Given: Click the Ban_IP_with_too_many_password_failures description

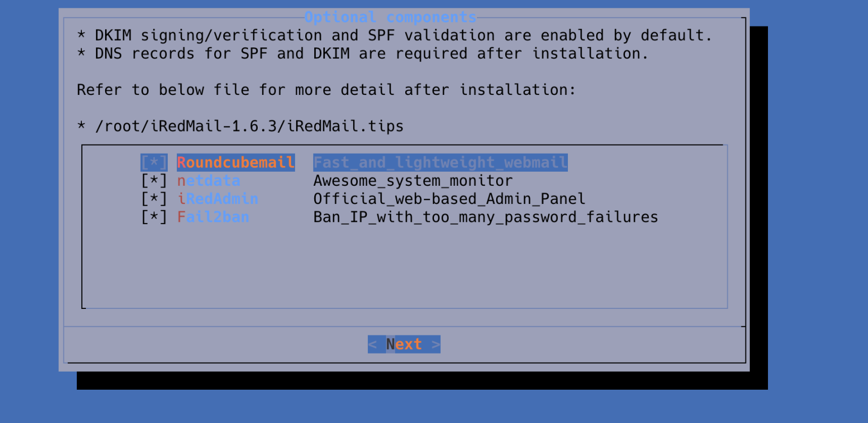Looking at the screenshot, I should pyautogui.click(x=486, y=217).
